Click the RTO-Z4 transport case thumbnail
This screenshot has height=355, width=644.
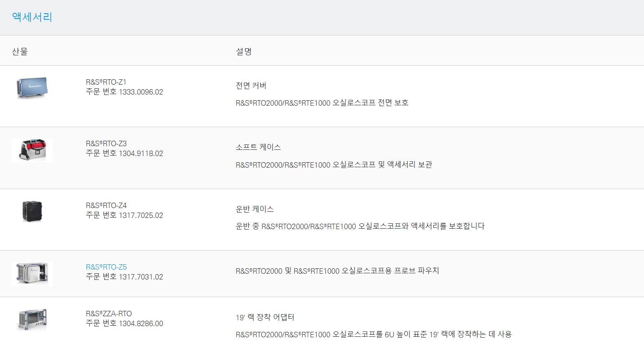tap(32, 212)
